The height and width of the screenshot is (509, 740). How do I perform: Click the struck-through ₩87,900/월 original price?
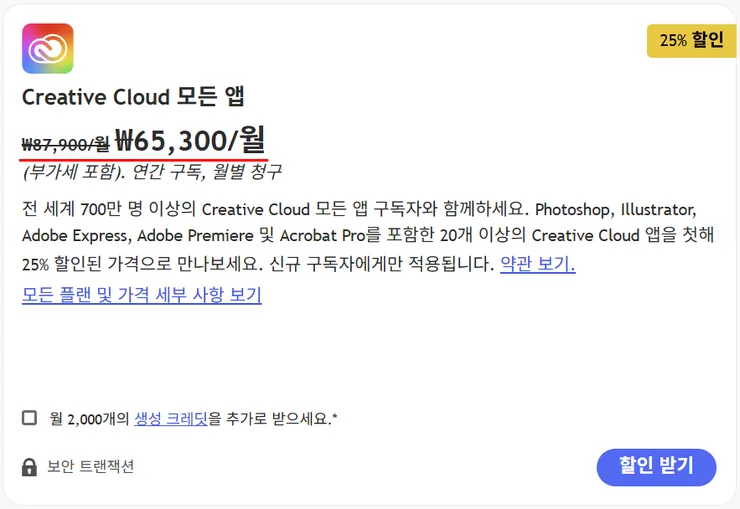click(x=66, y=144)
